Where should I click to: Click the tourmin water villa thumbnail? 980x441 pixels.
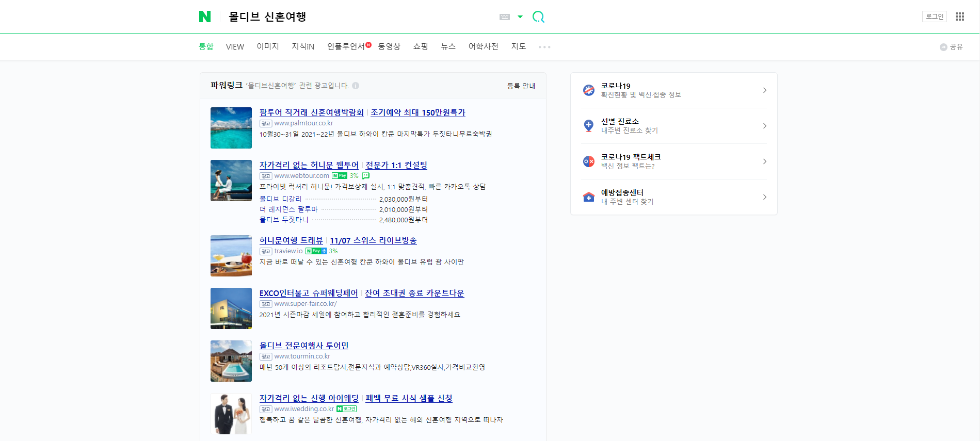click(x=231, y=361)
